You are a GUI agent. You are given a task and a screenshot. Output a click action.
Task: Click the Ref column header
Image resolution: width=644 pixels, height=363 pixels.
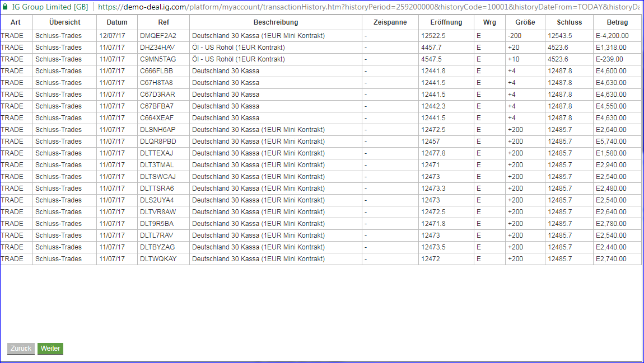[164, 22]
